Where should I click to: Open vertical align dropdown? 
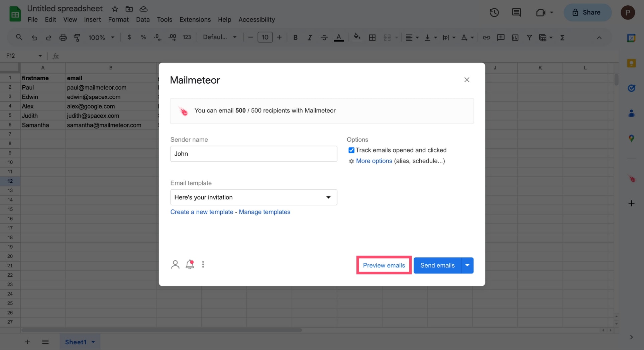pyautogui.click(x=431, y=37)
